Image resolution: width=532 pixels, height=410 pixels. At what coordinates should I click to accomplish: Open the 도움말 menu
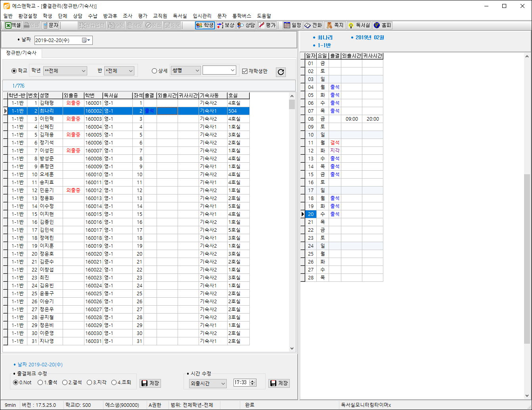pos(264,16)
